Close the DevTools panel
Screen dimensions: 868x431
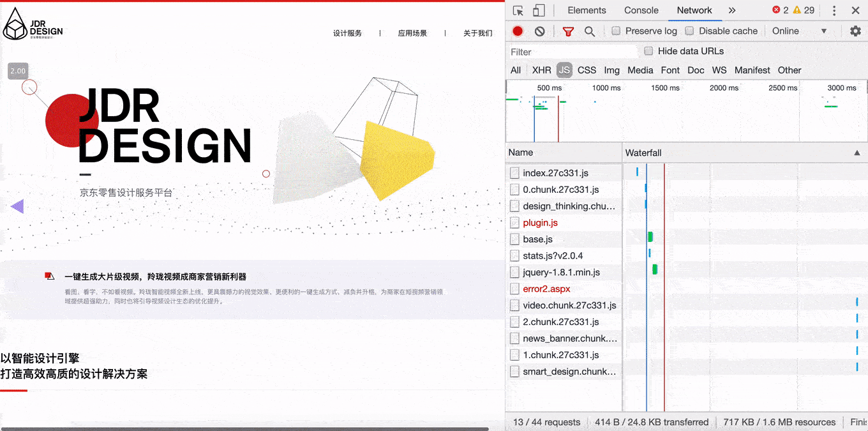pos(855,11)
